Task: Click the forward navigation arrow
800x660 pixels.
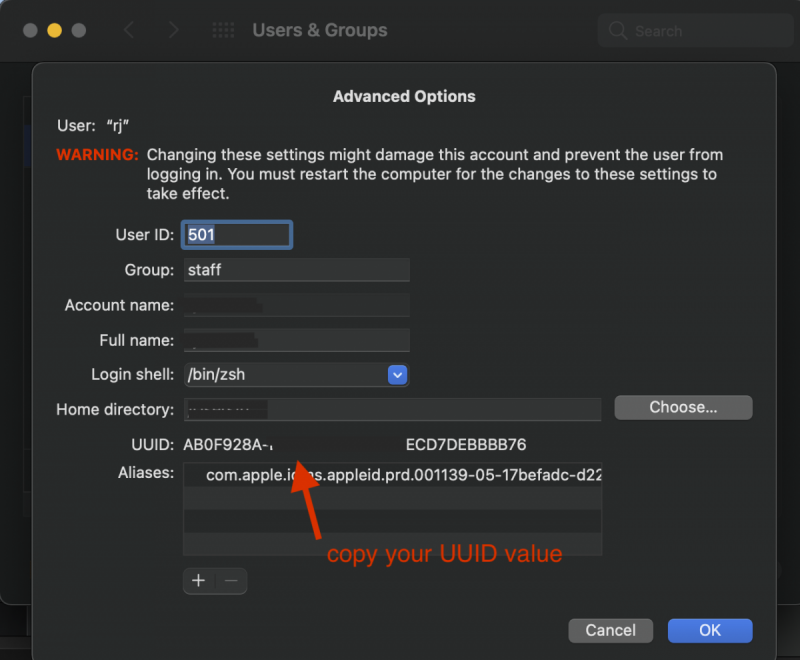Action: [x=173, y=30]
